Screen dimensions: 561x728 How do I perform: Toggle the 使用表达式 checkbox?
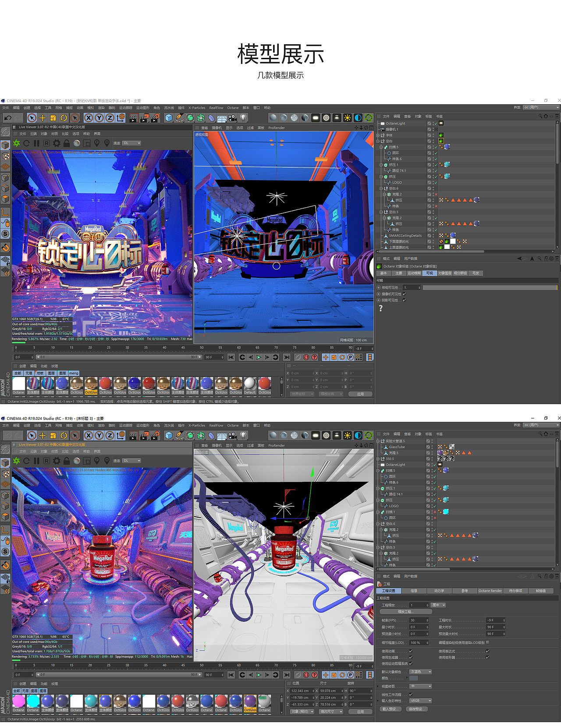point(487,651)
